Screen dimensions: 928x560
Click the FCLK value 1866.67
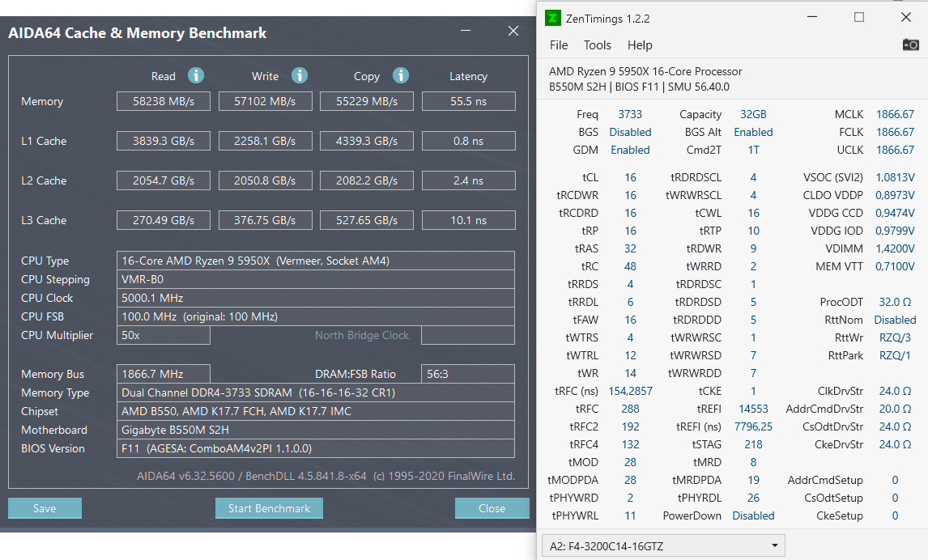click(x=895, y=132)
